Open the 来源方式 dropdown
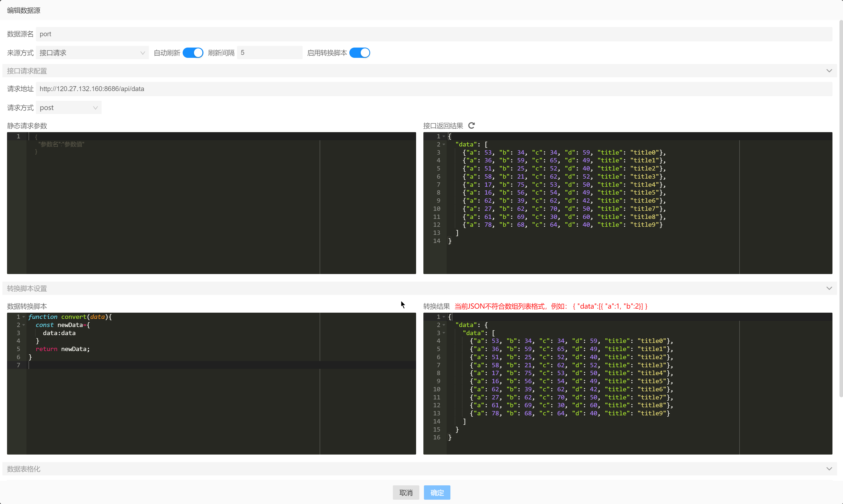Screen dimensions: 843x504 tap(92, 53)
